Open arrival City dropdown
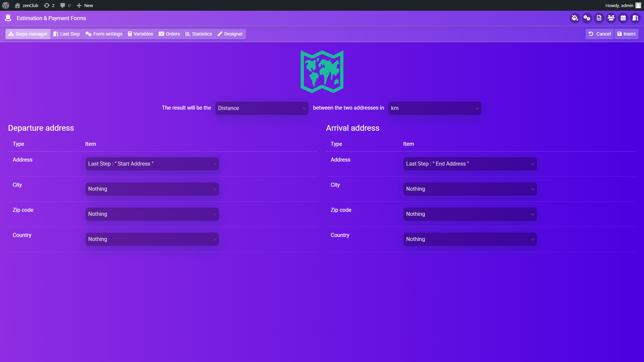644x362 pixels. [x=470, y=189]
